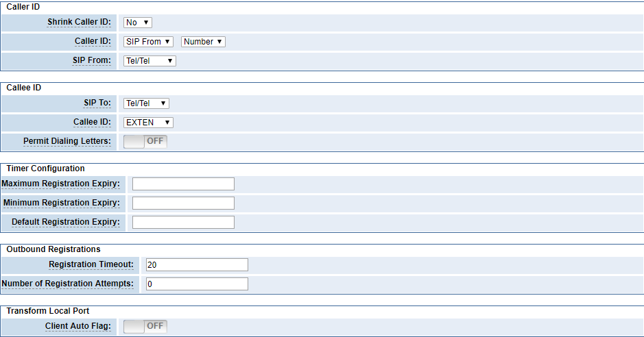Viewport: 644px width, 337px height.
Task: Click the Shrink Caller ID label
Action: (x=80, y=22)
